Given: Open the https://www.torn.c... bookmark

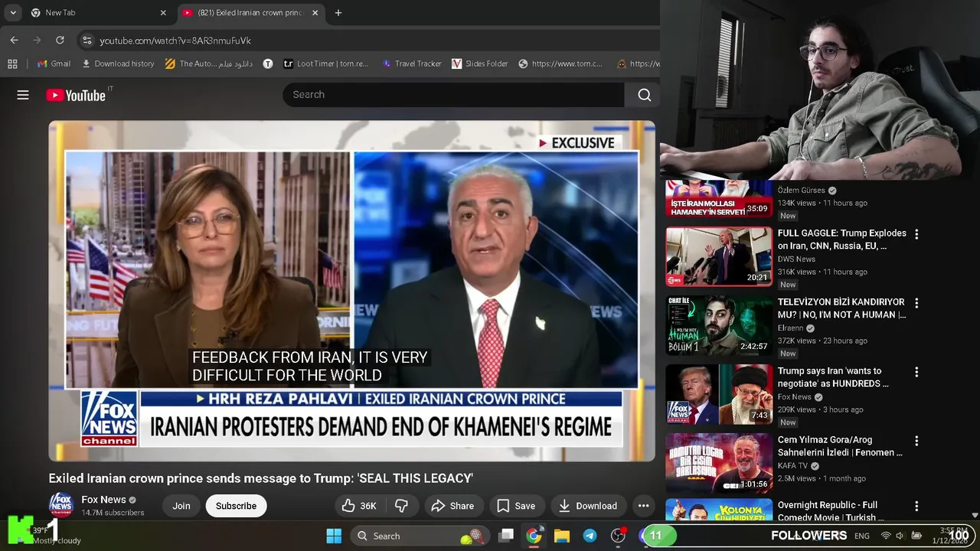Looking at the screenshot, I should click(x=560, y=64).
